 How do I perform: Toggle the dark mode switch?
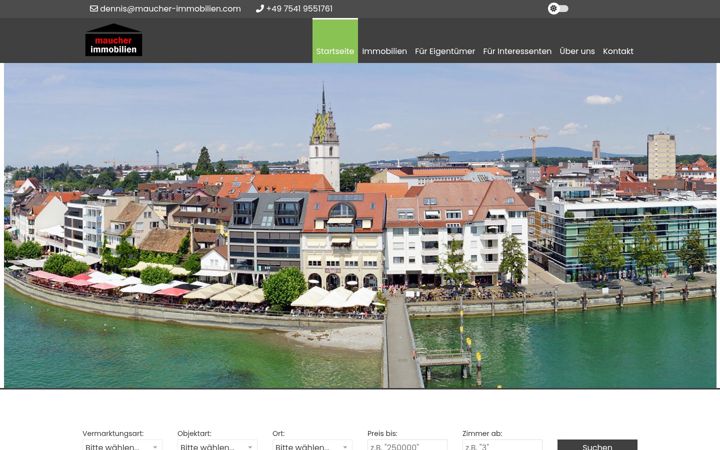pos(558,8)
